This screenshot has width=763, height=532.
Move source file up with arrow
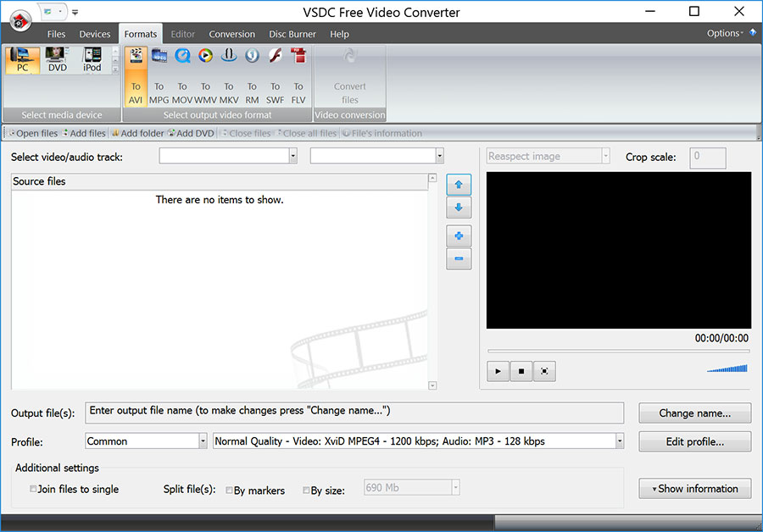pos(459,185)
